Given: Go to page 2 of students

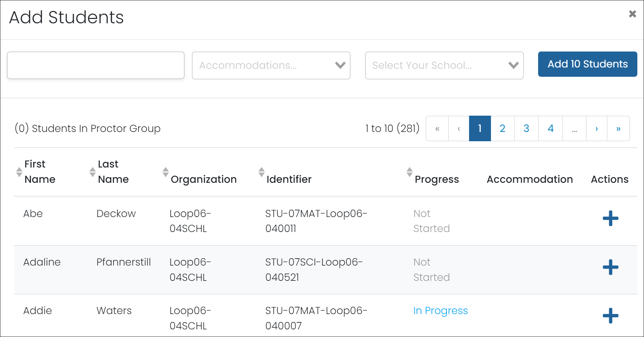Looking at the screenshot, I should (502, 128).
